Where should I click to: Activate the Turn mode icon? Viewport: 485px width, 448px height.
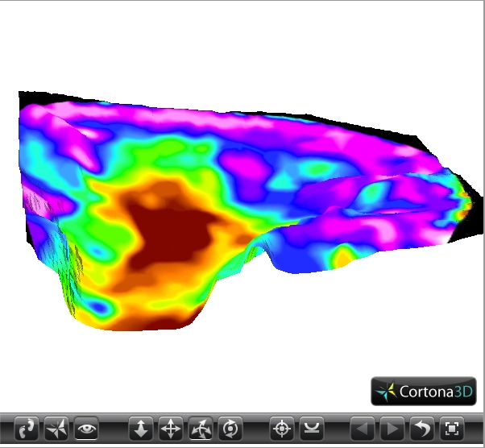200,429
